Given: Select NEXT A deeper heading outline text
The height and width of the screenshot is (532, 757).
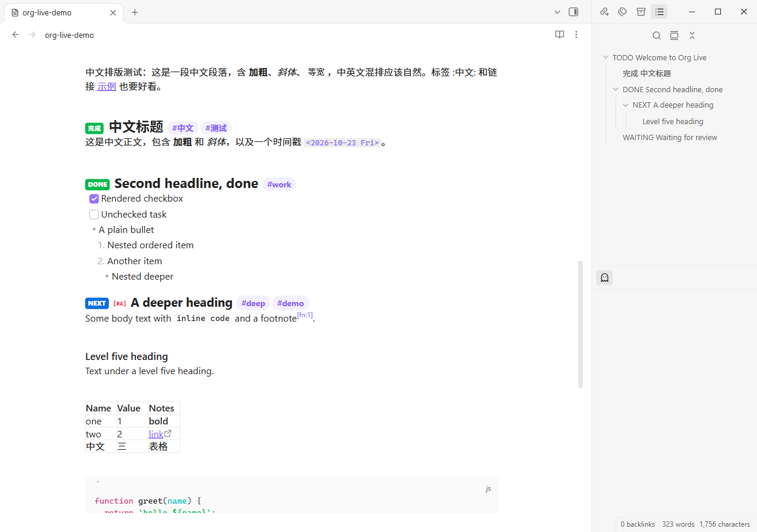Looking at the screenshot, I should [673, 105].
